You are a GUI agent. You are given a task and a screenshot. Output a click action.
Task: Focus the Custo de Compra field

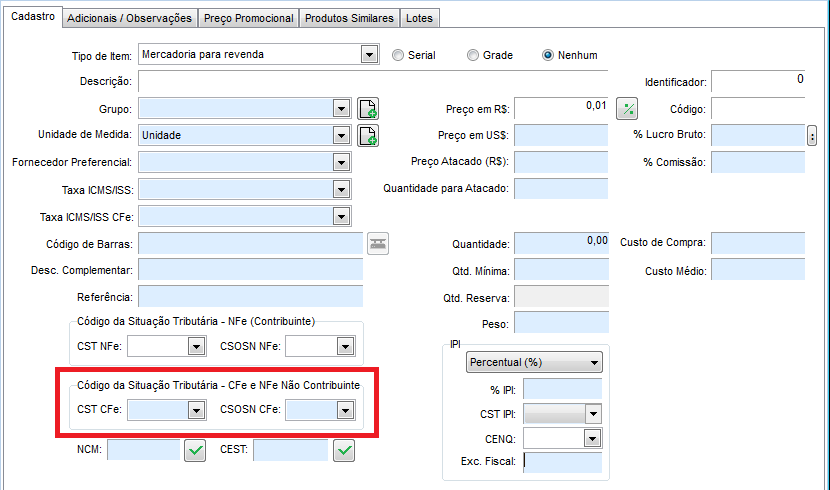pos(757,243)
